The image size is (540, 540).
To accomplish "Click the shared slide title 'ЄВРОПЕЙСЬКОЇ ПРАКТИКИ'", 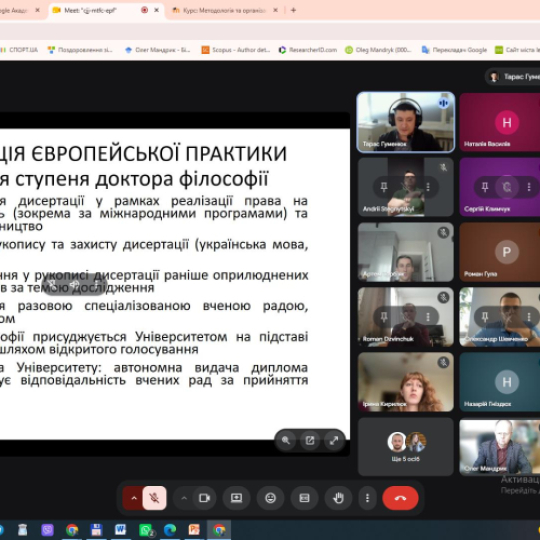I will coord(159,154).
